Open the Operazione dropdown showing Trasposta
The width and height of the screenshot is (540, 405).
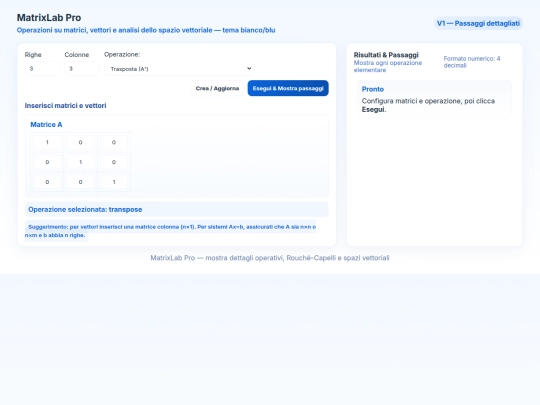(x=178, y=69)
